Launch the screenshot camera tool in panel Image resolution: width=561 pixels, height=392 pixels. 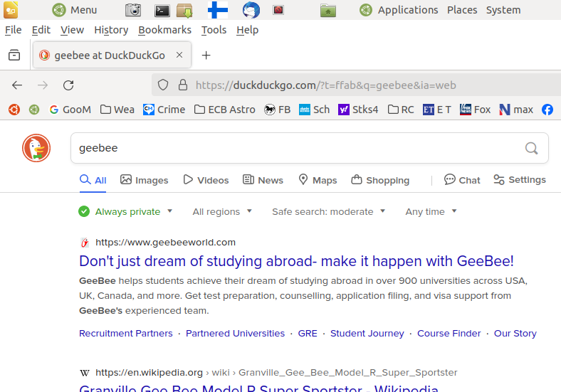pos(133,10)
